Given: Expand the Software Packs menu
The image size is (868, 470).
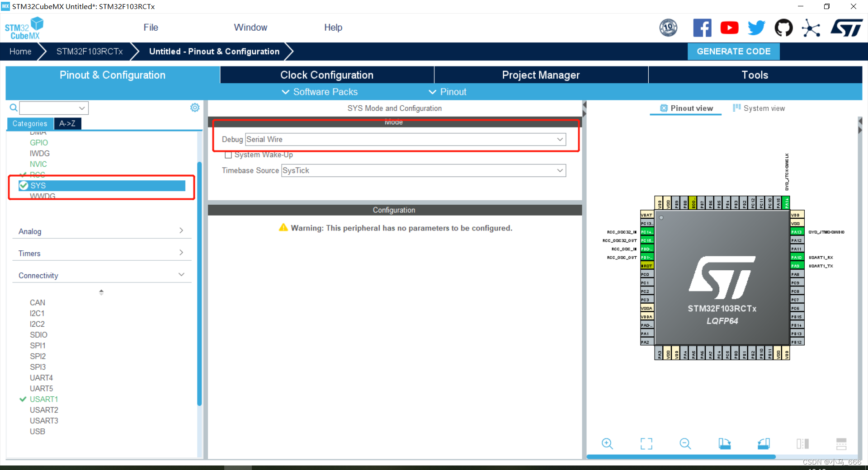Looking at the screenshot, I should click(x=320, y=92).
